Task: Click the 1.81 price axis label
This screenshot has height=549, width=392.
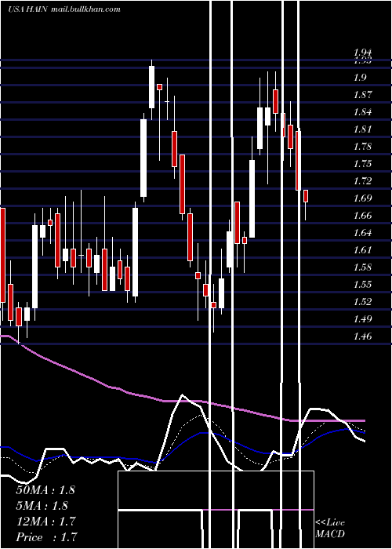Action: click(362, 129)
